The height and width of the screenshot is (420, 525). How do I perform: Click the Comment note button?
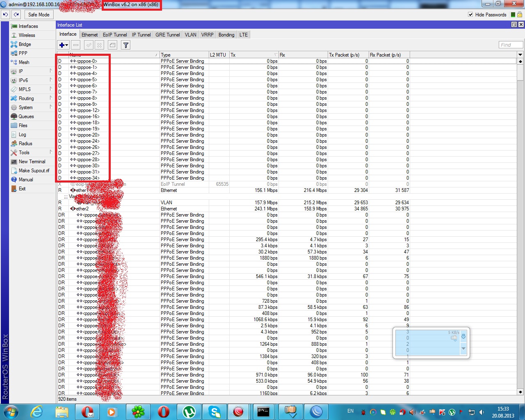112,45
